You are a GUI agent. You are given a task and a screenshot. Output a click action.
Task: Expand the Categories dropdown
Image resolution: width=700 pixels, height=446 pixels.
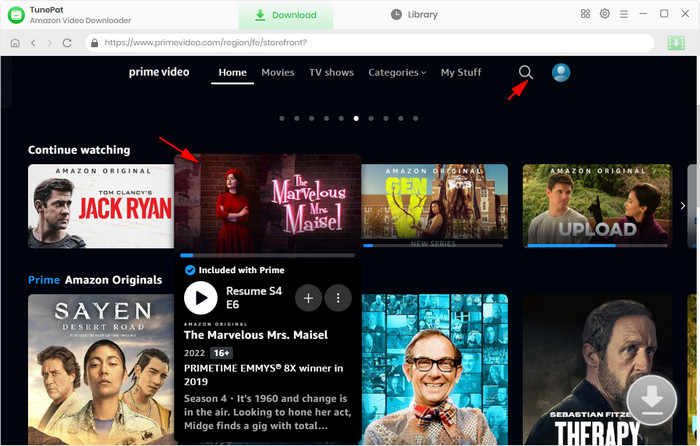397,72
